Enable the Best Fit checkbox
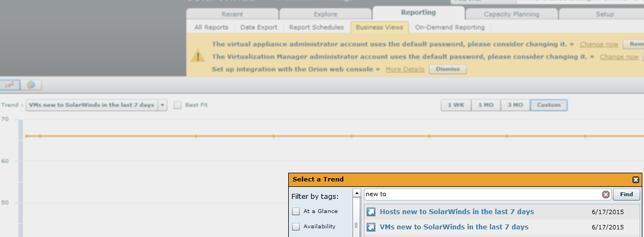The image size is (644, 237). point(178,105)
